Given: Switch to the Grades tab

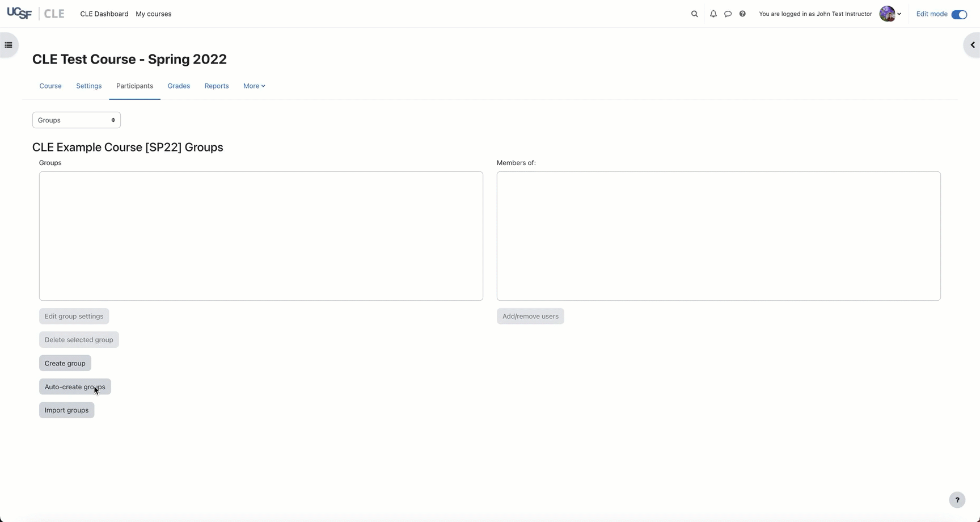Looking at the screenshot, I should point(179,86).
